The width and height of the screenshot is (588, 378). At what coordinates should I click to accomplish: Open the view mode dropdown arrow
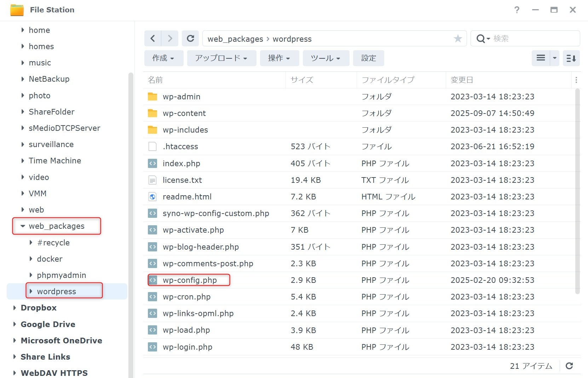pos(555,58)
